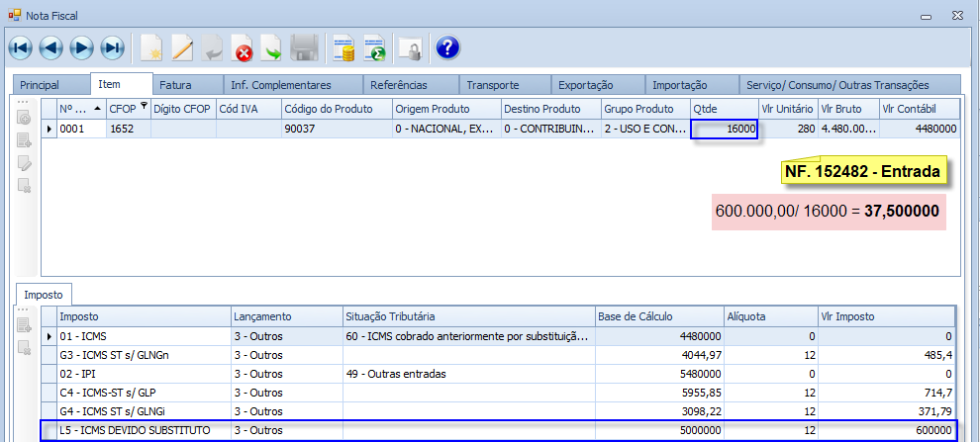Click the document green arrow icon
Viewport: 980px width, 442px height.
[272, 48]
